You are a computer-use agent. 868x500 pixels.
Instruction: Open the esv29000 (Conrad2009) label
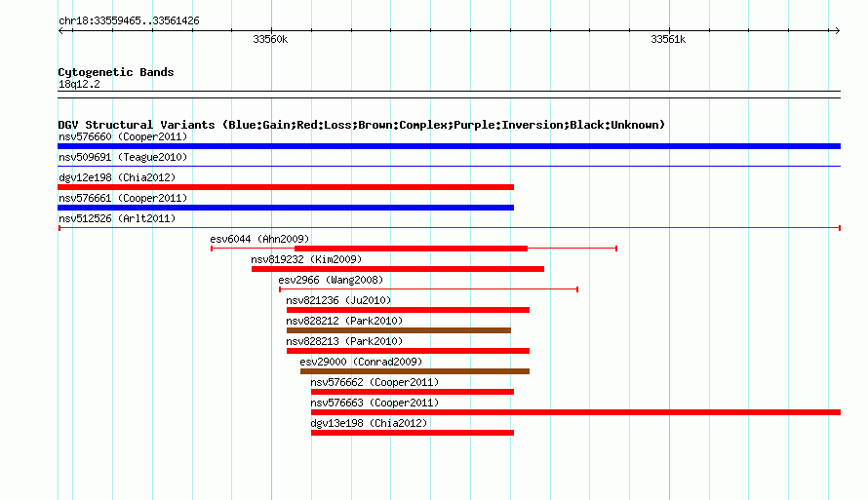361,362
